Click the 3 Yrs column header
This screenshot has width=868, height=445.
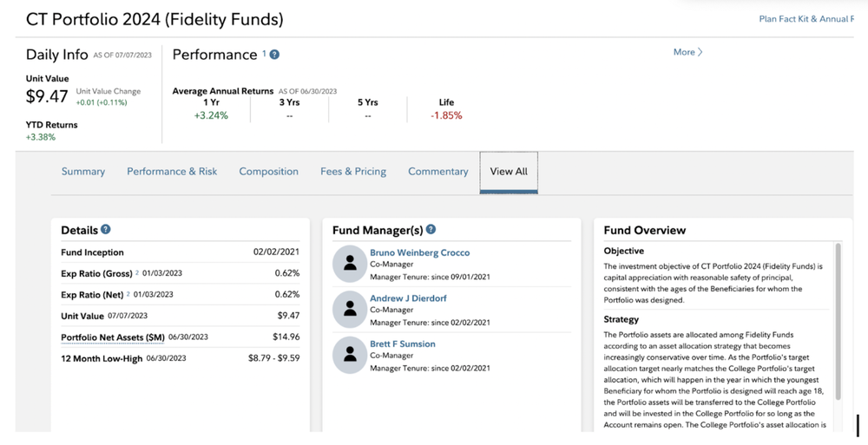pyautogui.click(x=290, y=102)
